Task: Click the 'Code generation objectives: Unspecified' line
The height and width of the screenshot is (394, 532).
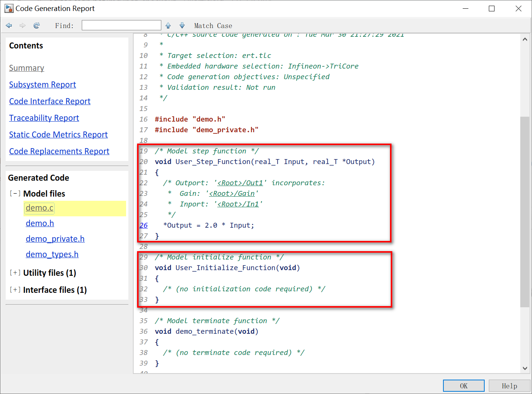Action: coord(248,77)
